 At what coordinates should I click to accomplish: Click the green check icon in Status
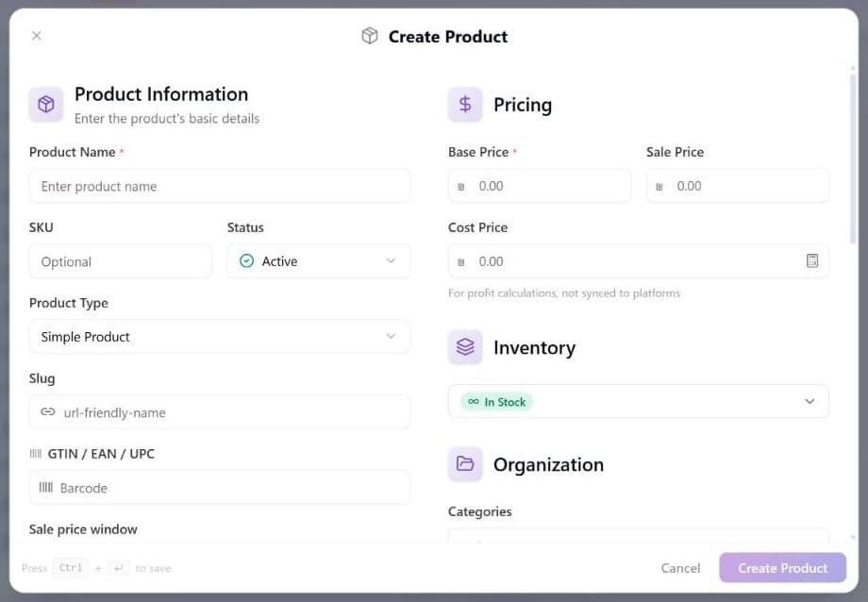coord(247,260)
